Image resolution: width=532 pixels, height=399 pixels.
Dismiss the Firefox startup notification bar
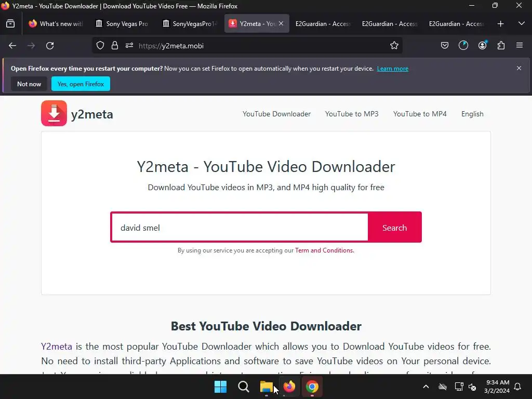(x=519, y=68)
